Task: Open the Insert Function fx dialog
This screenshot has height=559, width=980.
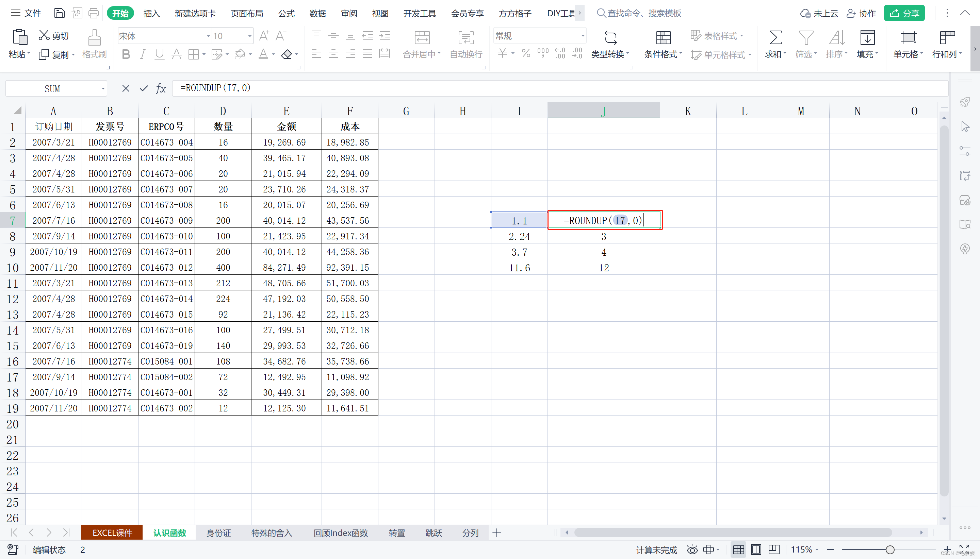Action: click(161, 89)
